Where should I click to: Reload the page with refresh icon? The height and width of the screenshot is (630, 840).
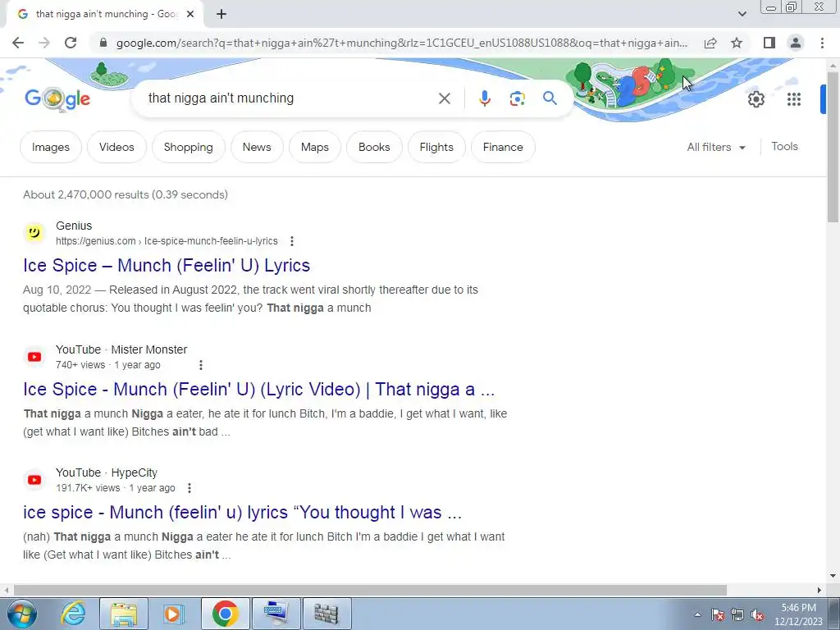pos(71,43)
